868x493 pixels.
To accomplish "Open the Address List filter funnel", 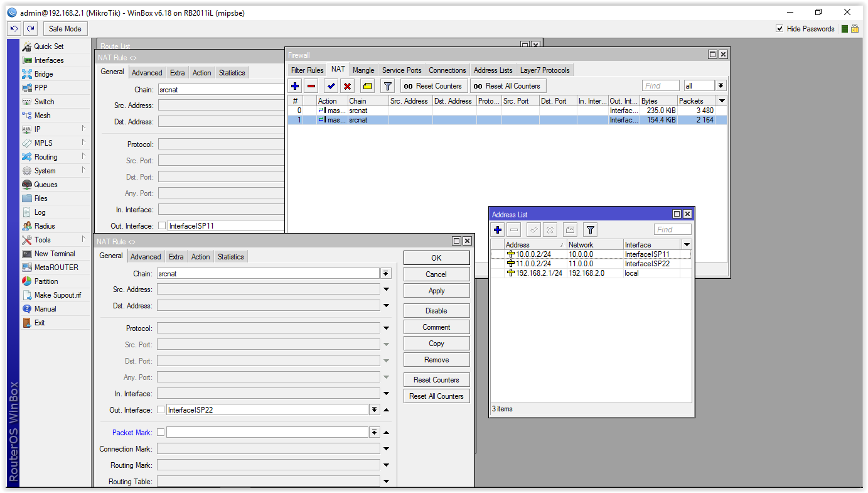I will click(x=589, y=229).
